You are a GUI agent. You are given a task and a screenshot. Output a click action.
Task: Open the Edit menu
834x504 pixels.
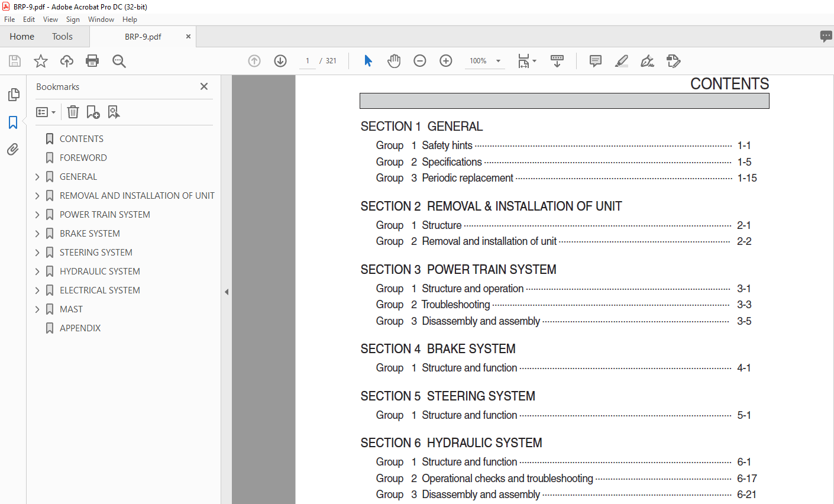click(x=29, y=20)
